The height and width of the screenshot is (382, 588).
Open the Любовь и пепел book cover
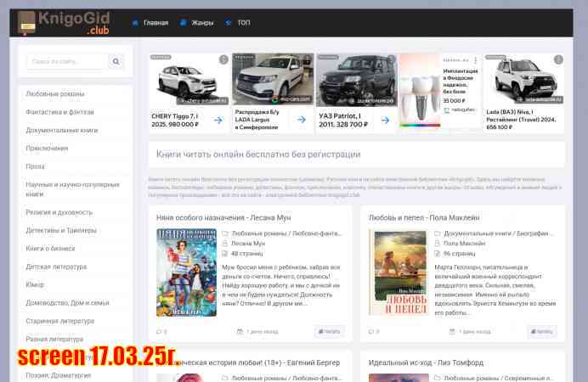tap(398, 272)
